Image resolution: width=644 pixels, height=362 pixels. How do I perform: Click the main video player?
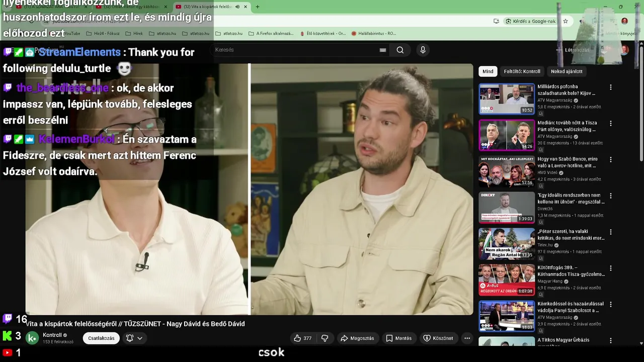coord(250,189)
